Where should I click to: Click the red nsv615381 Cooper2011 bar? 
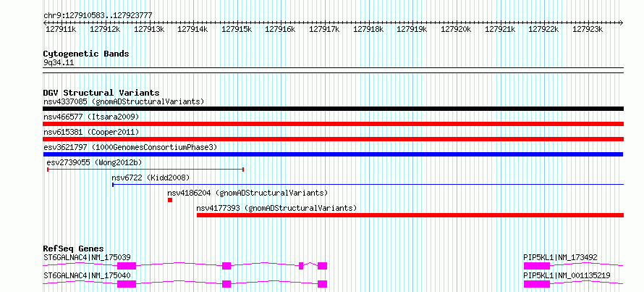tap(333, 139)
